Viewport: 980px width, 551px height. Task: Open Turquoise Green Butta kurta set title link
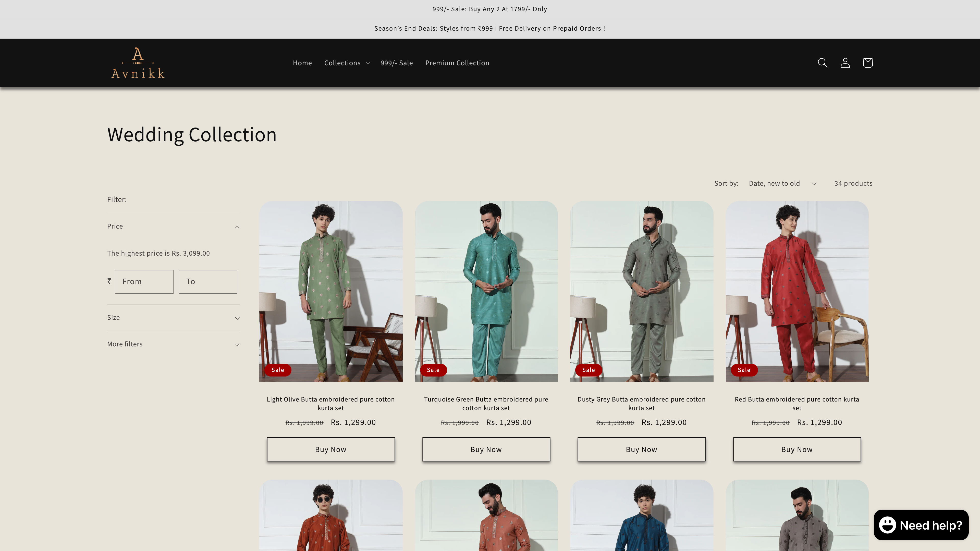486,404
